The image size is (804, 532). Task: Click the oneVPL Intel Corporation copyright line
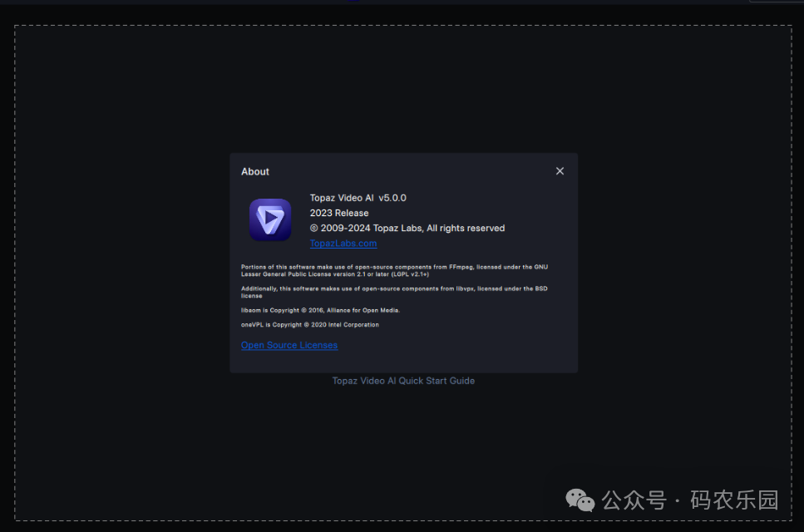click(309, 324)
